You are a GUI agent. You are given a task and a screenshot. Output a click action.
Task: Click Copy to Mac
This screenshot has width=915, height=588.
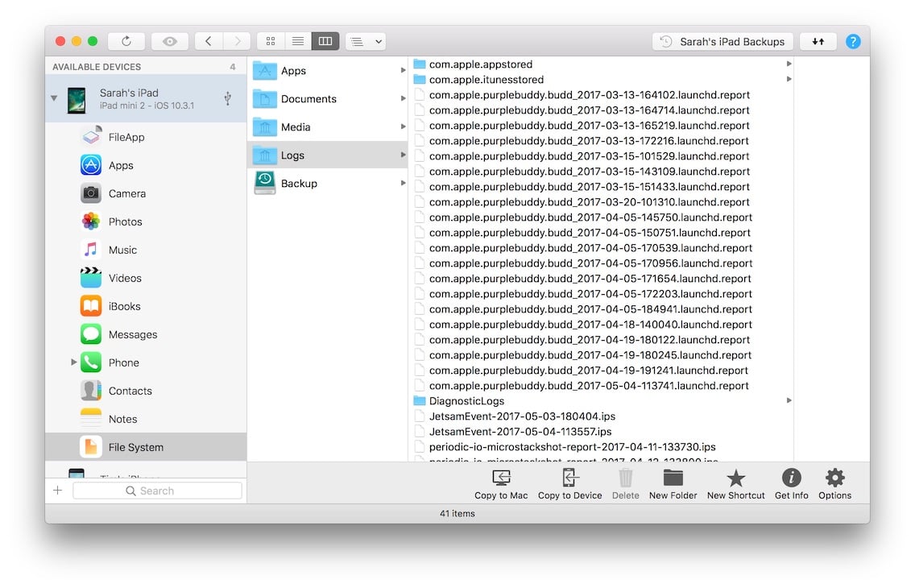click(x=501, y=484)
